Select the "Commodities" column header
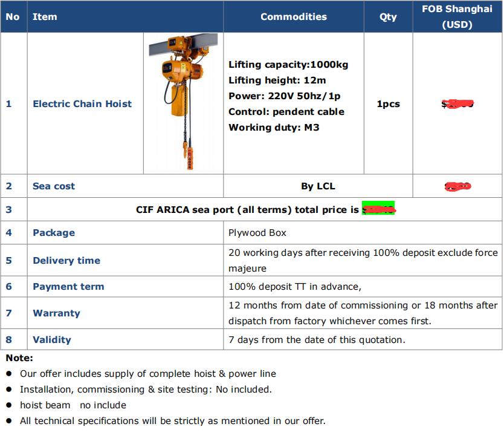 pyautogui.click(x=293, y=17)
